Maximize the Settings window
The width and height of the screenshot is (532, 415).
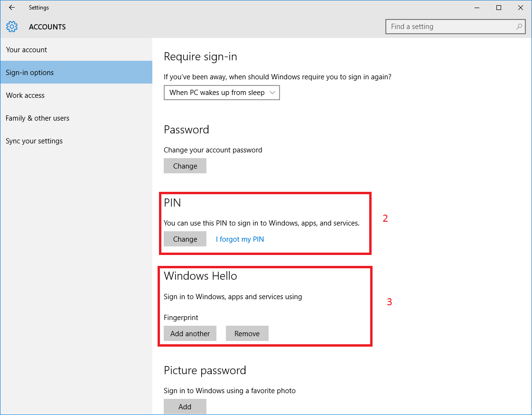[x=499, y=8]
